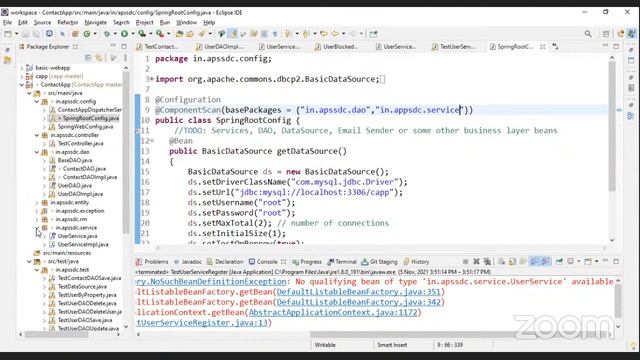The width and height of the screenshot is (640, 360).
Task: Click the Run green play button
Action: [124, 34]
